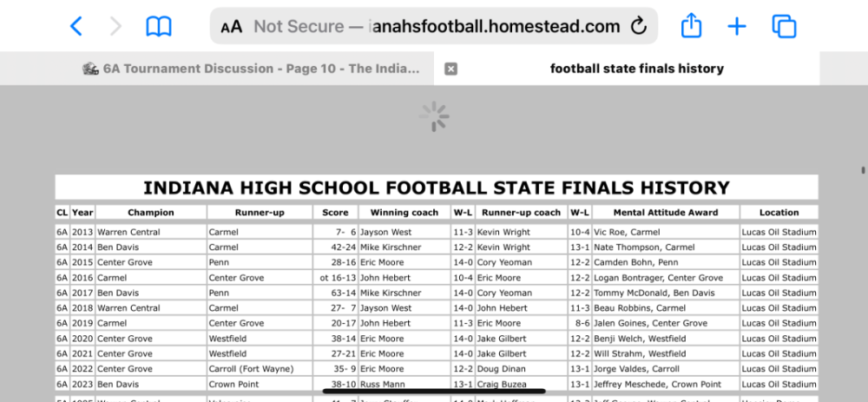Click the Mental Attitude Award column header
The width and height of the screenshot is (868, 402).
click(x=666, y=213)
